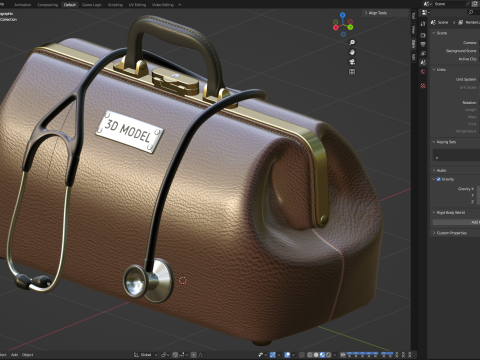Image resolution: width=480 pixels, height=360 pixels.
Task: Open Texture properties tab (checker icon)
Action: [423, 86]
